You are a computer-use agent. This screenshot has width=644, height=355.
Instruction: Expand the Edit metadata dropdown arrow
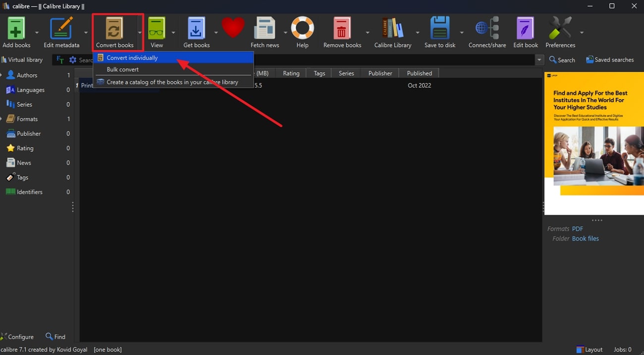pos(86,33)
